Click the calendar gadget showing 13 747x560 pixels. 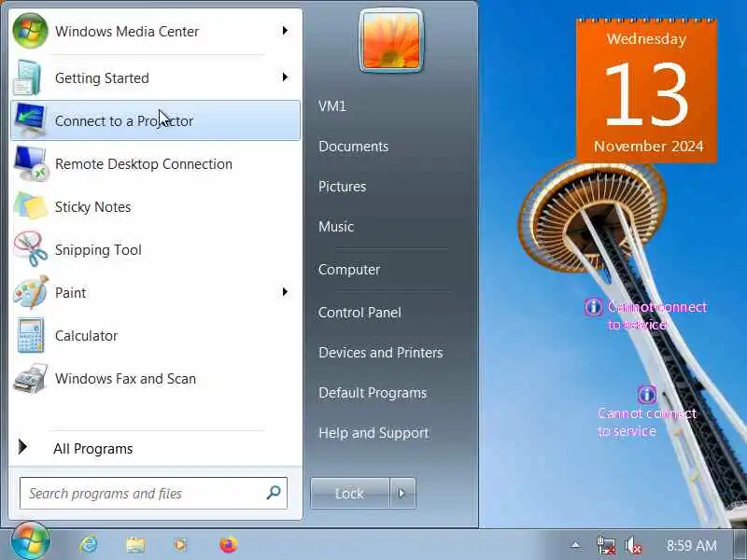tap(646, 91)
